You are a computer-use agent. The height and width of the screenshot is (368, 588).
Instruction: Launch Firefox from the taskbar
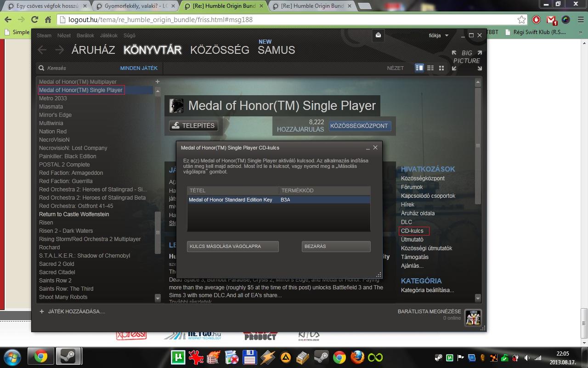[357, 357]
